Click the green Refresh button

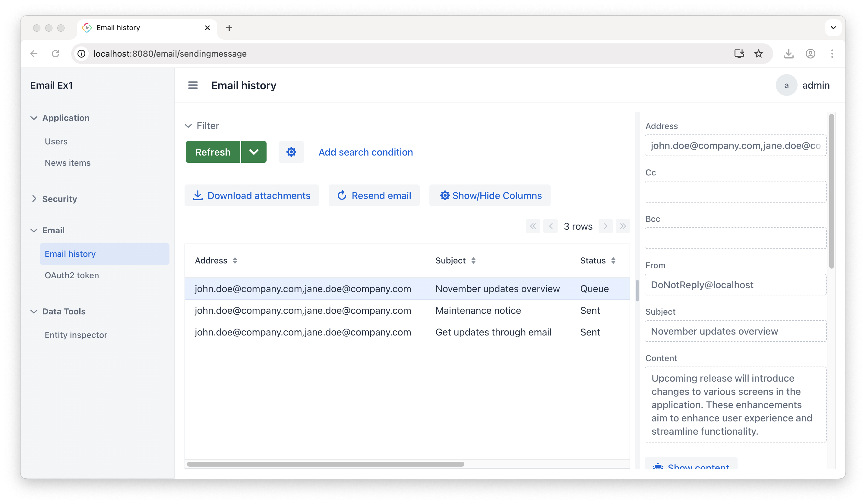click(213, 152)
